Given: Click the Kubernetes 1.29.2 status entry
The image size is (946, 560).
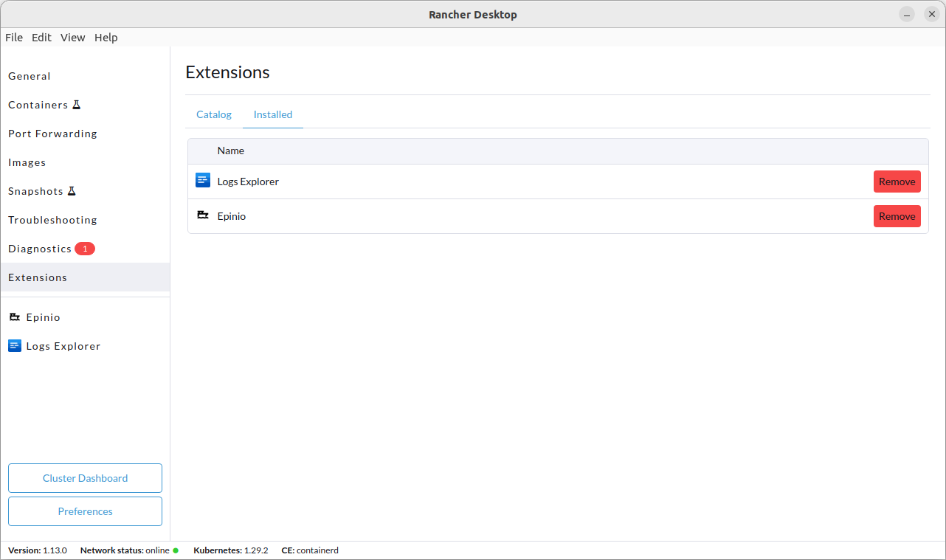Looking at the screenshot, I should coord(231,550).
